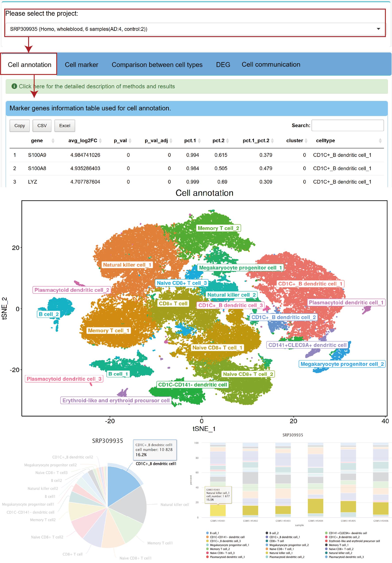This screenshot has width=392, height=563.
Task: Open the Cell communication tab
Action: (x=271, y=65)
